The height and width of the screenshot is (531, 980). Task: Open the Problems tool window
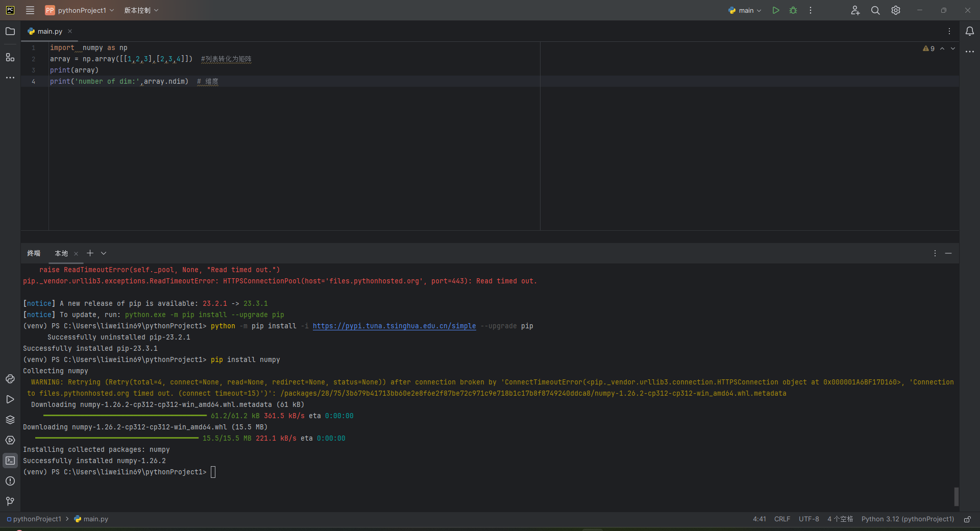pyautogui.click(x=10, y=481)
